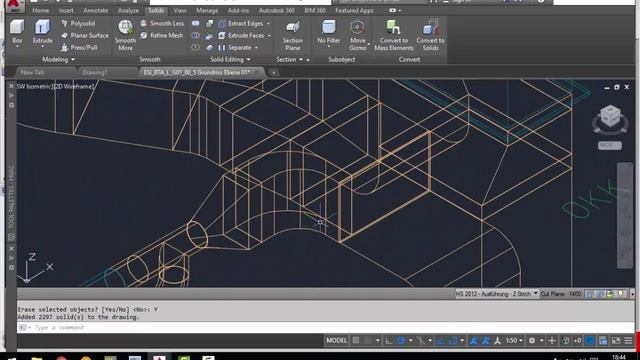The width and height of the screenshot is (640, 360).
Task: Click the Solid Subtract icon
Action: pyautogui.click(x=196, y=36)
